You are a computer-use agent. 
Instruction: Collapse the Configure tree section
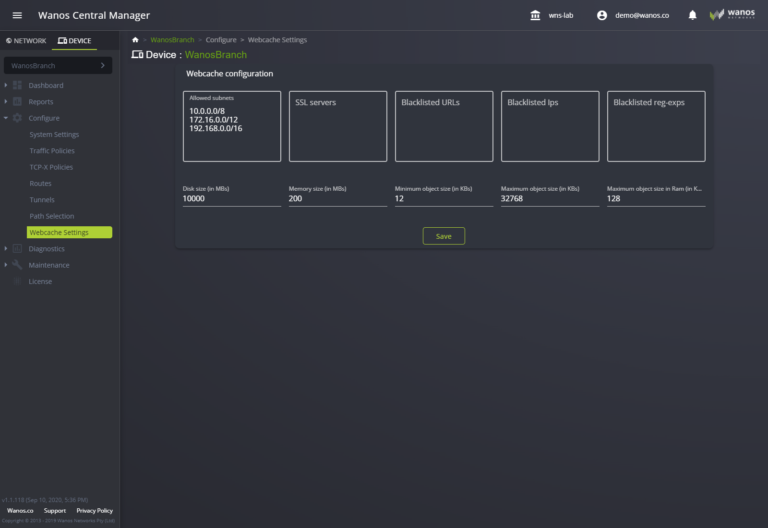(6, 118)
